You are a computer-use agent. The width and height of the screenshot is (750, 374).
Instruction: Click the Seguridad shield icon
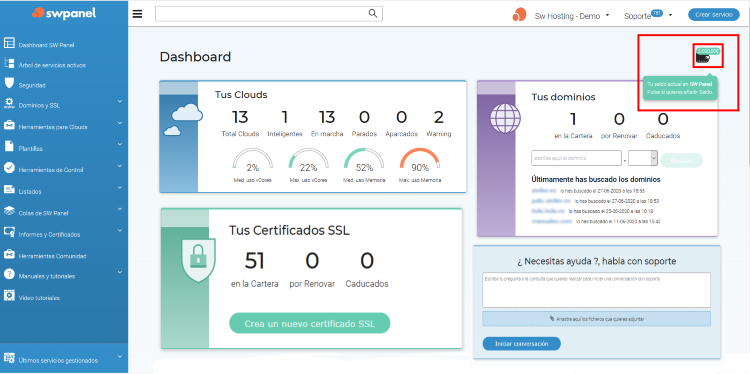coord(9,83)
